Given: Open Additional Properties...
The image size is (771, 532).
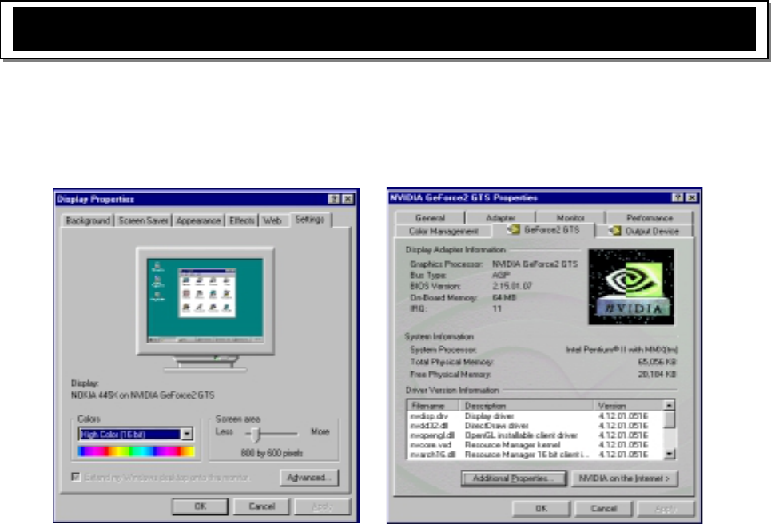Looking at the screenshot, I should tap(514, 478).
